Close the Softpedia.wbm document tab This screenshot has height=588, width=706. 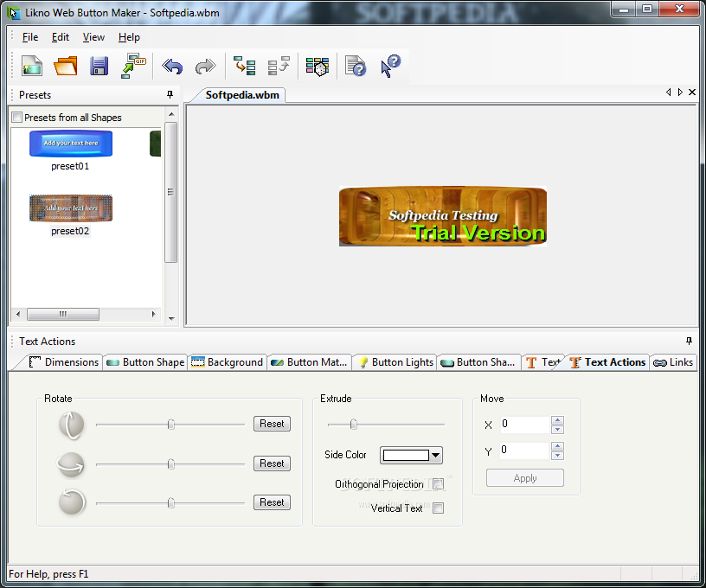coord(692,93)
